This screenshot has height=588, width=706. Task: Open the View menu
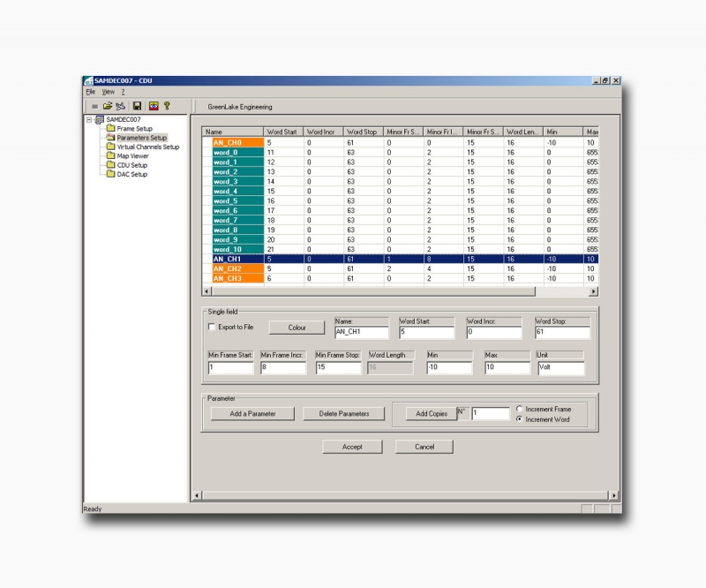click(108, 92)
